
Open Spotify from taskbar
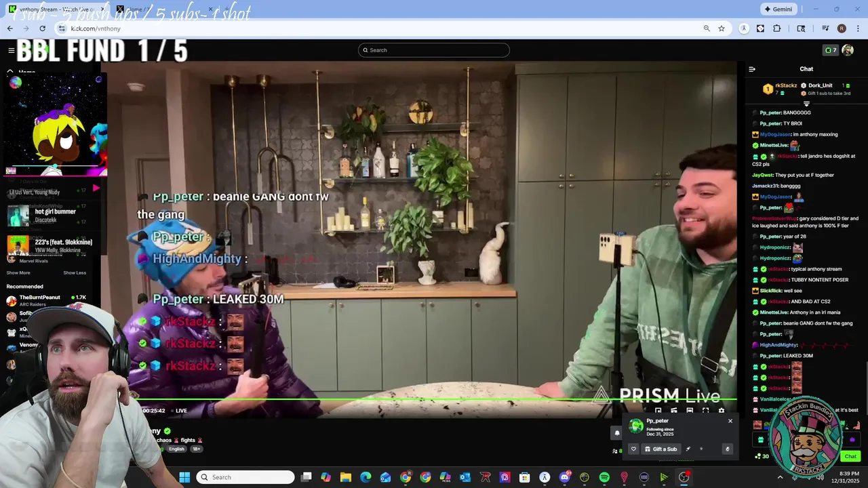(x=604, y=477)
